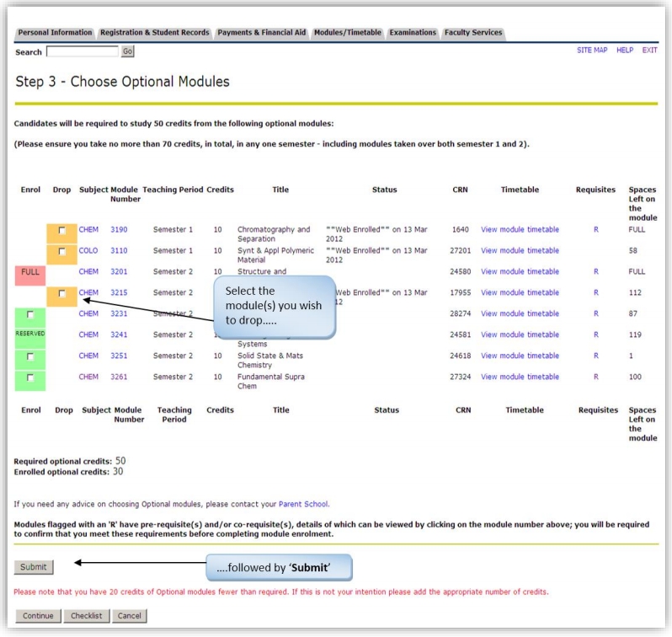Check the Enrol box for CHEM 3251
This screenshot has width=672, height=637.
(30, 356)
